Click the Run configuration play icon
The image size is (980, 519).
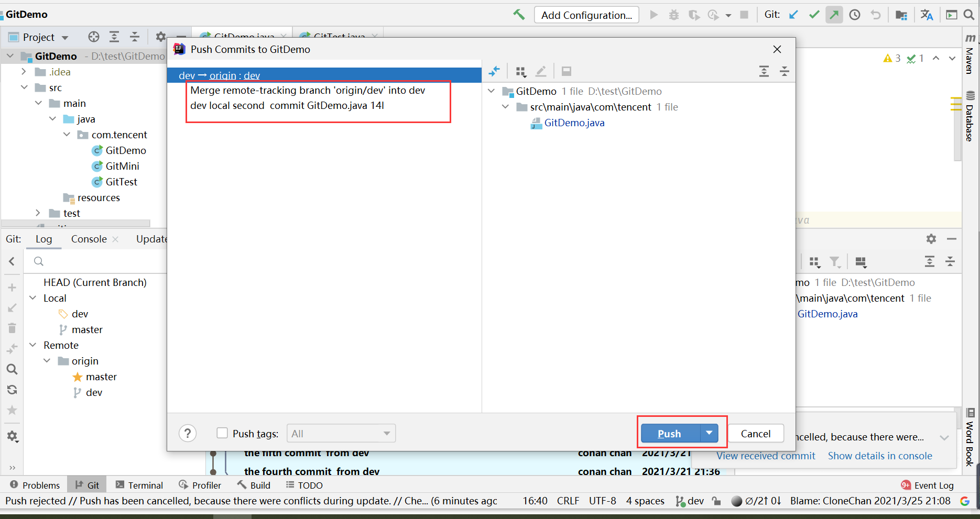coord(654,15)
